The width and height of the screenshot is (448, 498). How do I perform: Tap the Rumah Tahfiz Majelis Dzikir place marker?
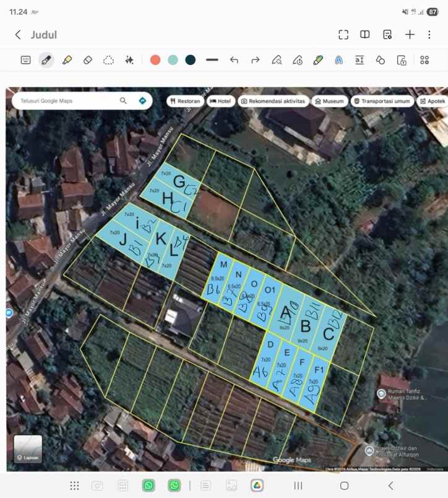[381, 394]
